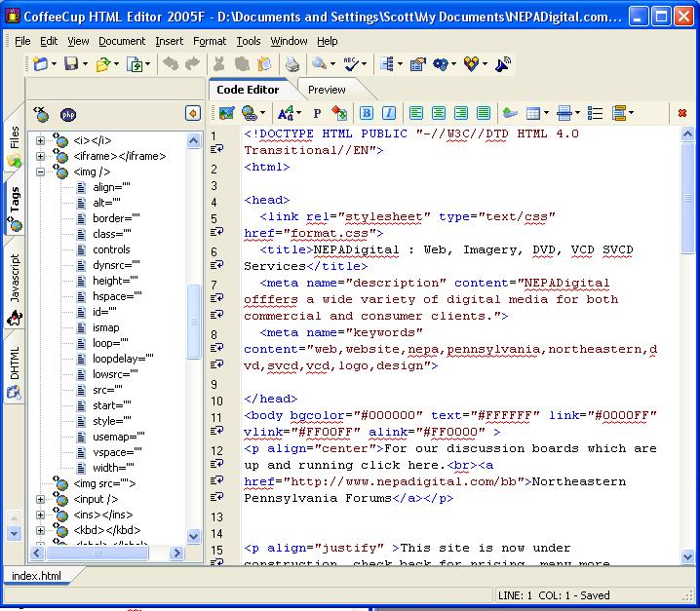Toggle Italic formatting
700x611 pixels.
pyautogui.click(x=389, y=113)
